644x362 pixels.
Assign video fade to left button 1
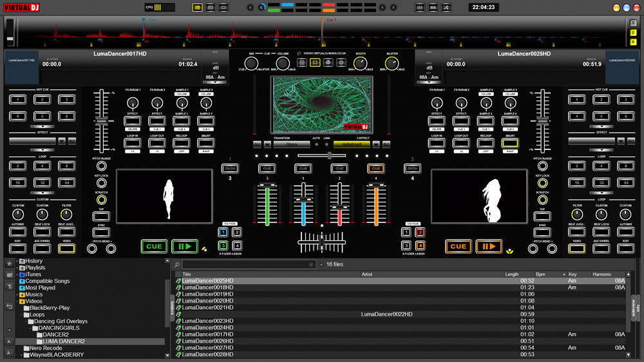[223, 233]
